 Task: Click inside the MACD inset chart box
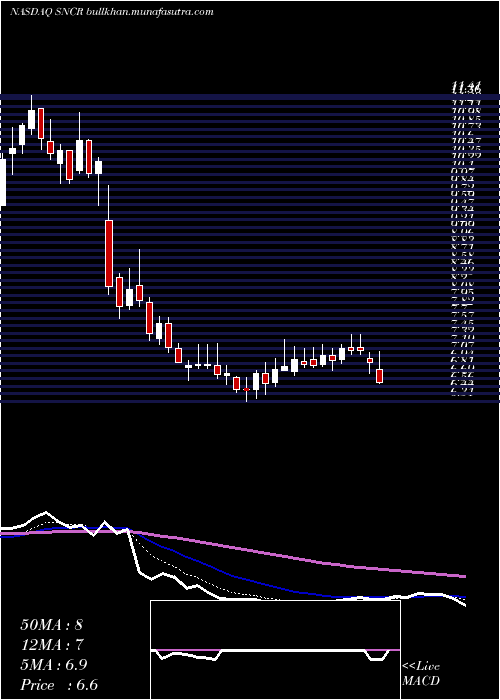[275, 650]
